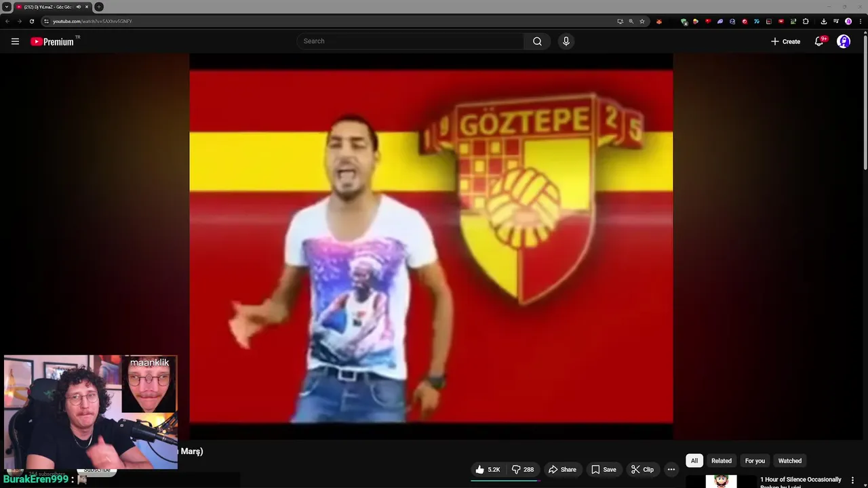The width and height of the screenshot is (868, 488).
Task: Open the Chrome three-dot menu
Action: 861,21
